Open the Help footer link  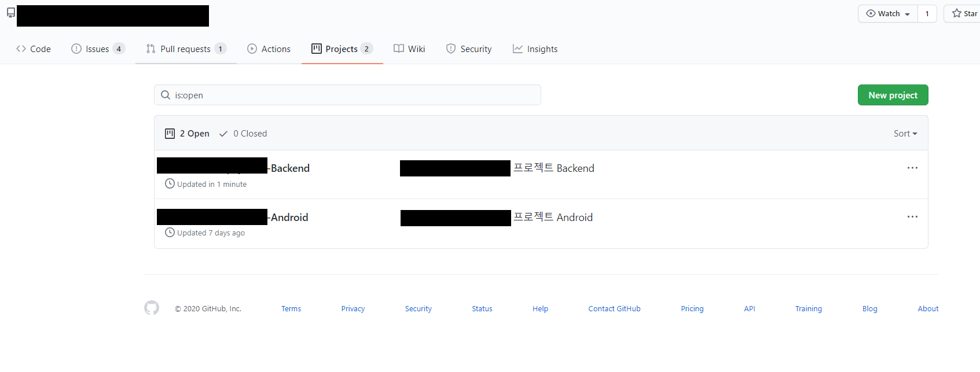541,309
